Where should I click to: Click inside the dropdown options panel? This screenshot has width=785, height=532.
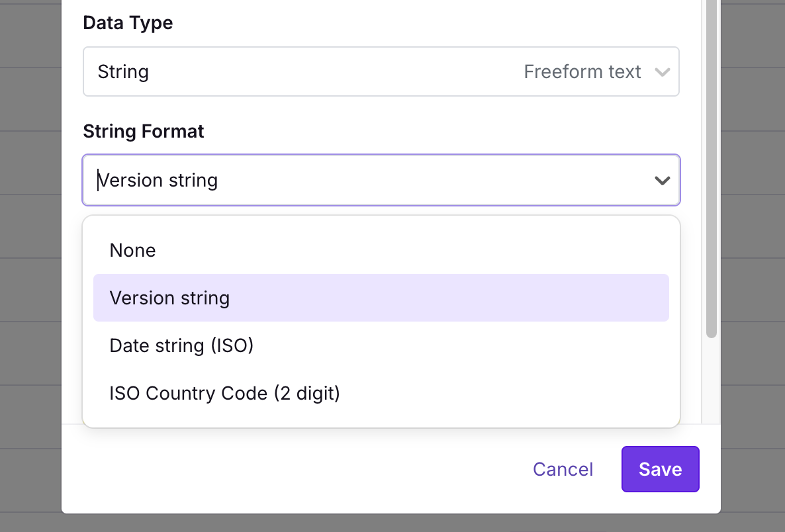pos(381,321)
